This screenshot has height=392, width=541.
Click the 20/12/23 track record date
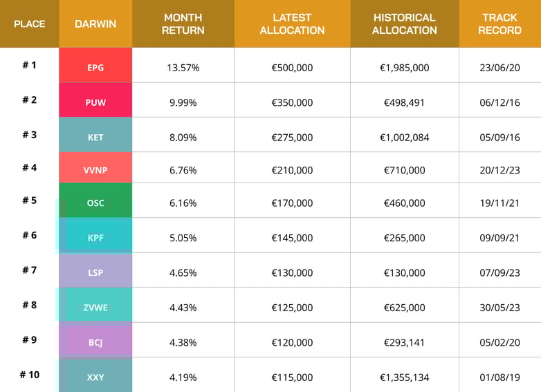[x=500, y=169]
